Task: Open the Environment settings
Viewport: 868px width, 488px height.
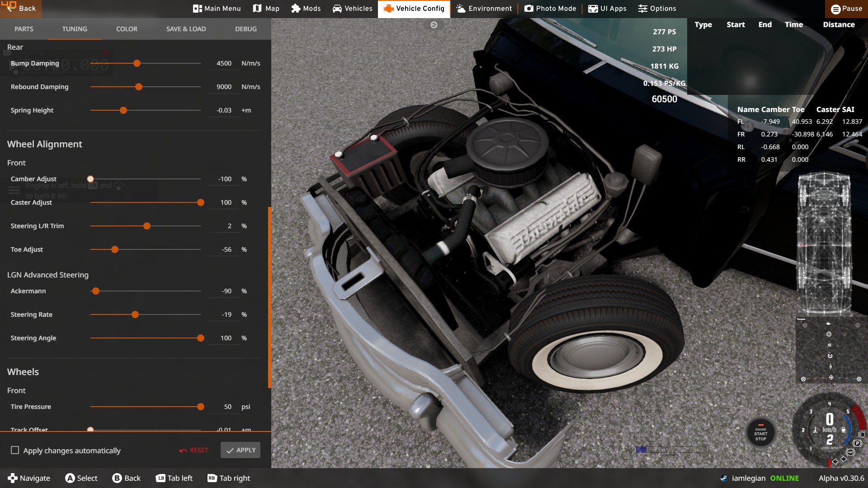Action: [x=484, y=9]
